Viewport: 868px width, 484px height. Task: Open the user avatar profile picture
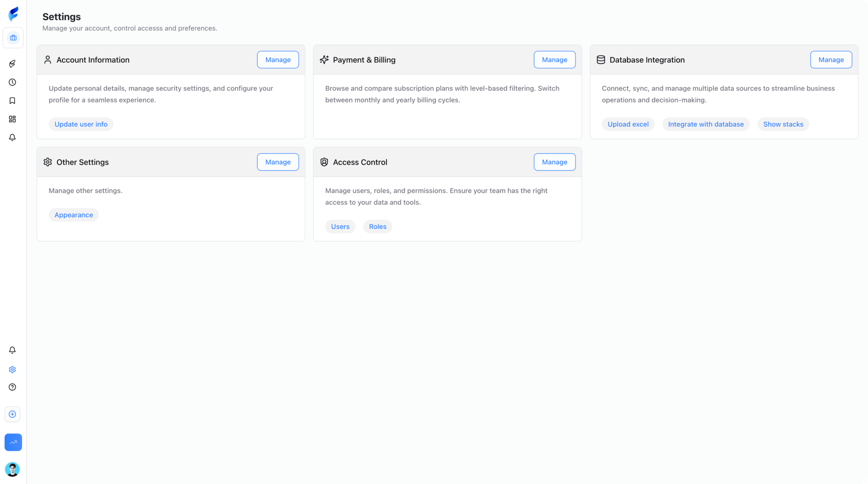13,469
